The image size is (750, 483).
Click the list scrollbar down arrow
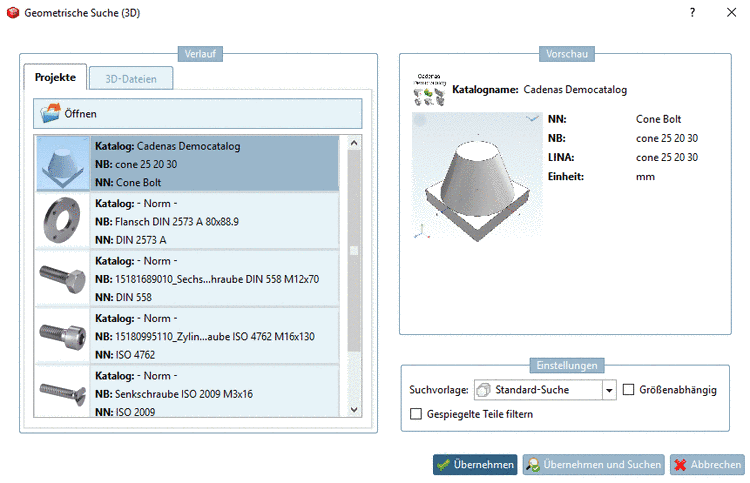coord(354,410)
